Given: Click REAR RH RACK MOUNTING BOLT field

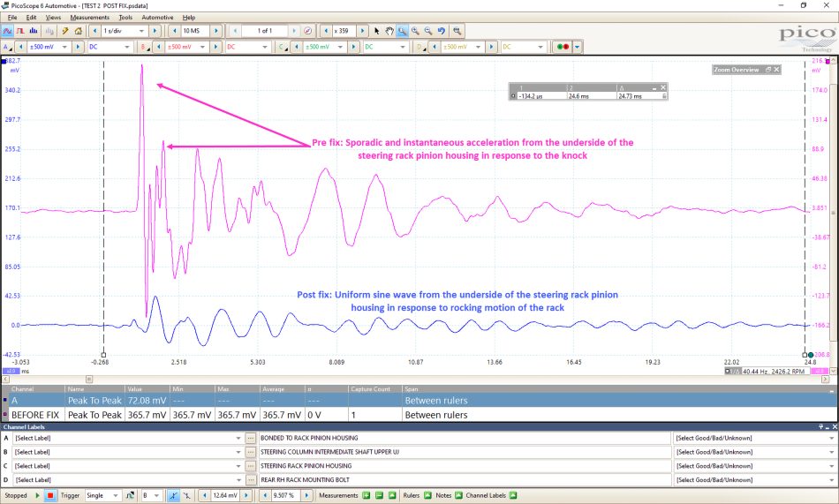Looking at the screenshot, I should 465,480.
